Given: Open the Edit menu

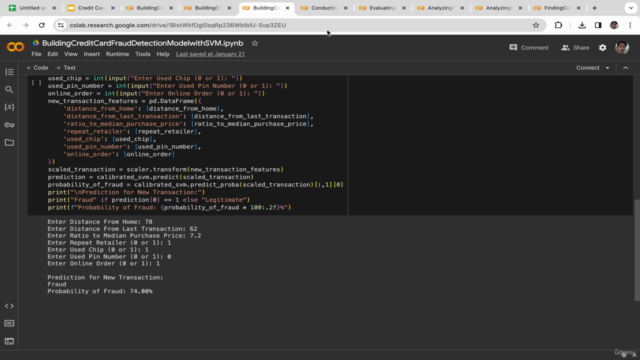Looking at the screenshot, I should click(53, 54).
